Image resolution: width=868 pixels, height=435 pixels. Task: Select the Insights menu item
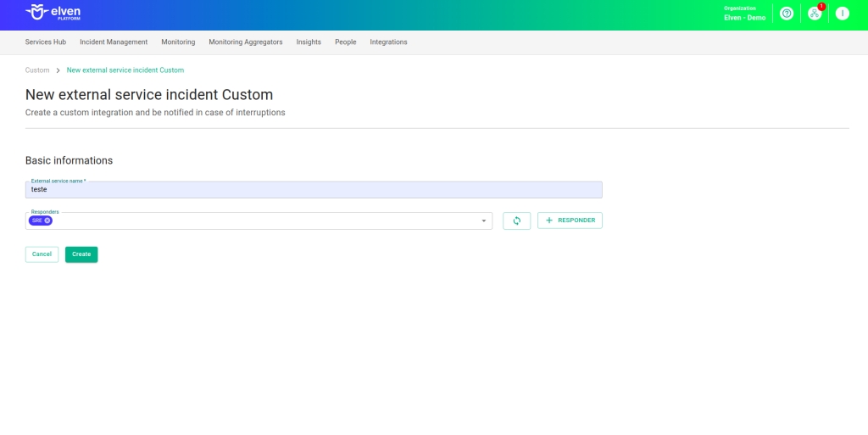309,42
